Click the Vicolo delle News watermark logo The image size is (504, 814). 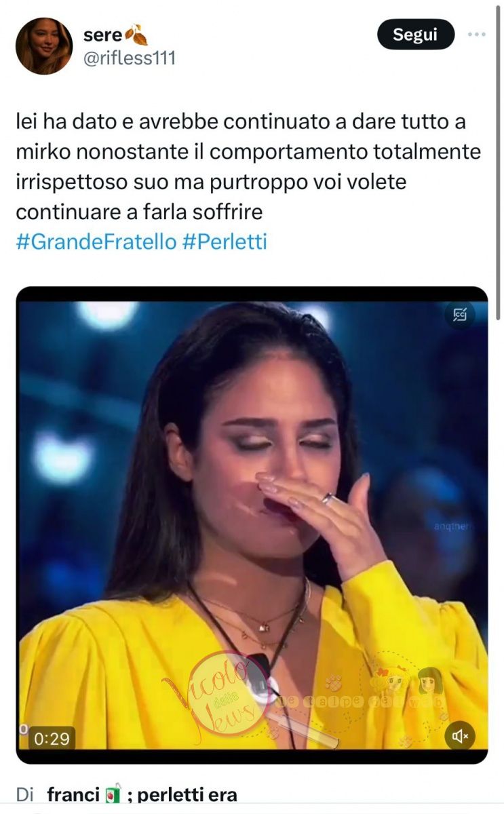(210, 693)
